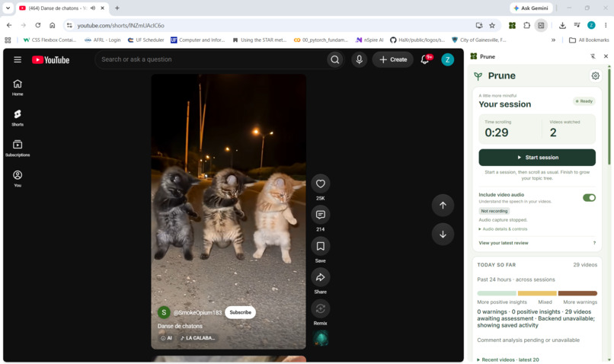Toggle Include video audio switch

click(x=589, y=198)
